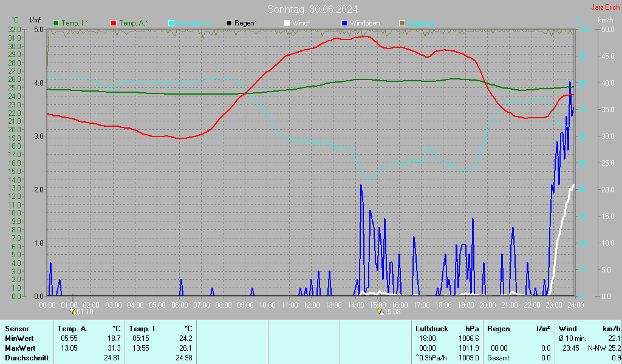Viewport: 622px width, 364px height.
Task: Click the black Regen legend swatch
Action: (x=229, y=24)
